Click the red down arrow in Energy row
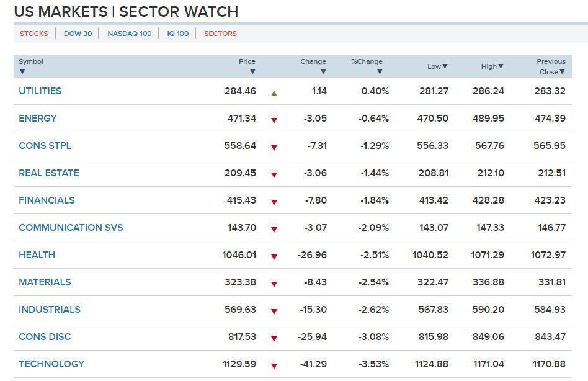Viewport: 588px width, 381px height. tap(274, 120)
